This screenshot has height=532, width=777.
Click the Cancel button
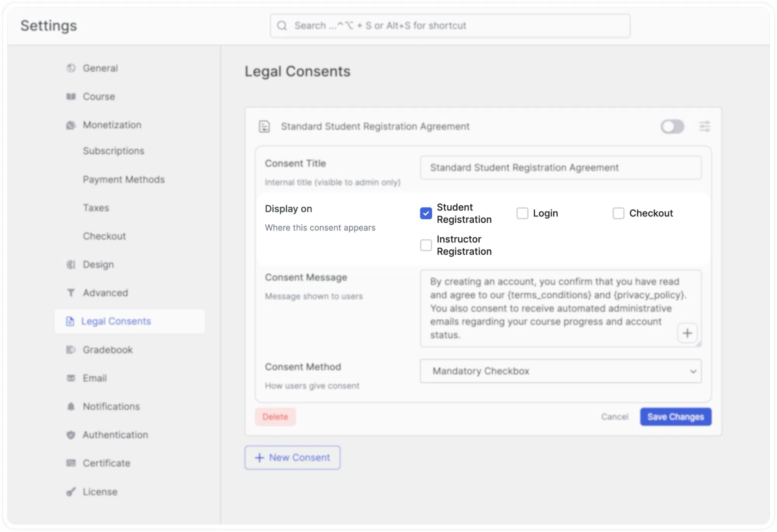pyautogui.click(x=615, y=417)
